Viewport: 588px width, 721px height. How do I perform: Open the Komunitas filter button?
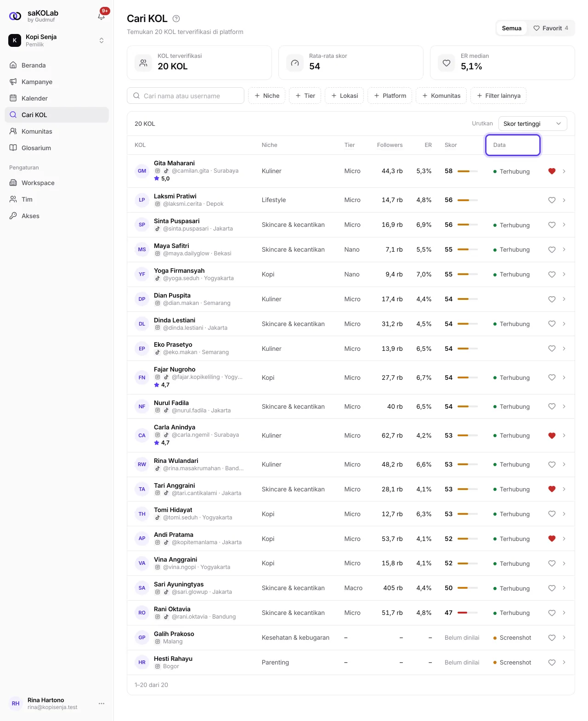click(441, 96)
